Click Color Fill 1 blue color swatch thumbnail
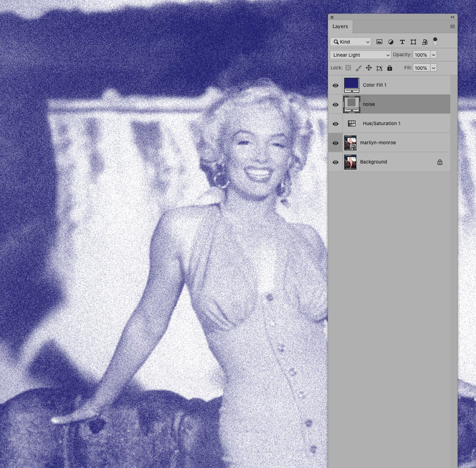 click(352, 85)
